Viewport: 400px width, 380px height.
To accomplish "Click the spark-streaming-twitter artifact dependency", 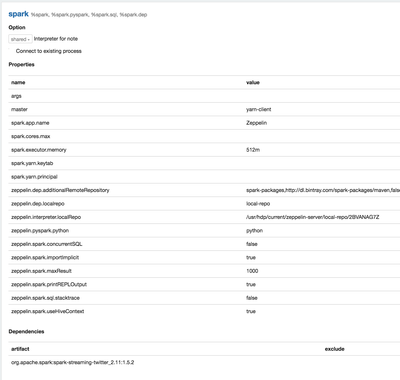I will coord(73,362).
